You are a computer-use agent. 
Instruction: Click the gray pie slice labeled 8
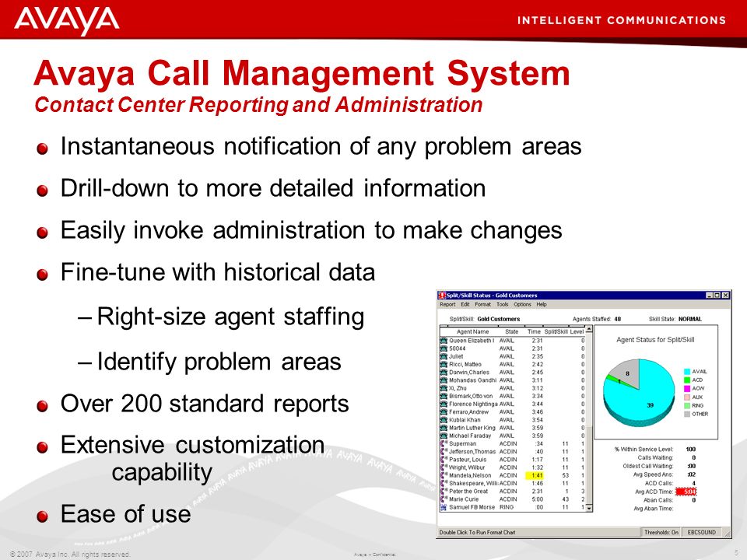click(x=627, y=373)
